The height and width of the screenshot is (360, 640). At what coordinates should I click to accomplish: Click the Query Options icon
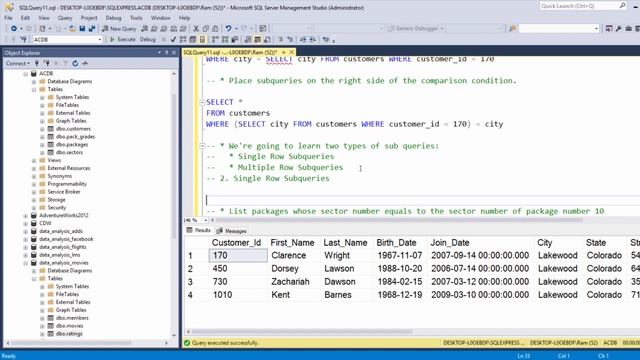pyautogui.click(x=193, y=40)
